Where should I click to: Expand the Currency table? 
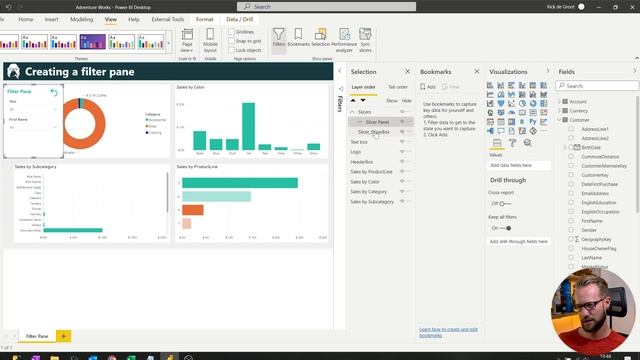click(x=560, y=111)
